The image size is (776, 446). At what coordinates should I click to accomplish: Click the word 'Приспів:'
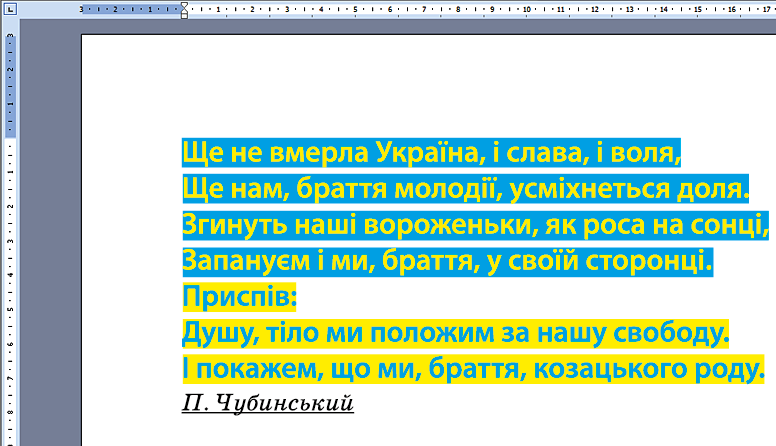(239, 297)
